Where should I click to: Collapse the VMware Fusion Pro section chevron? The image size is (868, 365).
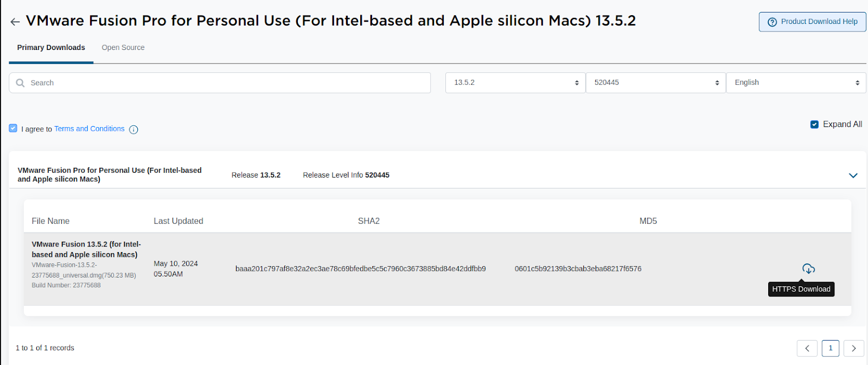[x=853, y=175]
